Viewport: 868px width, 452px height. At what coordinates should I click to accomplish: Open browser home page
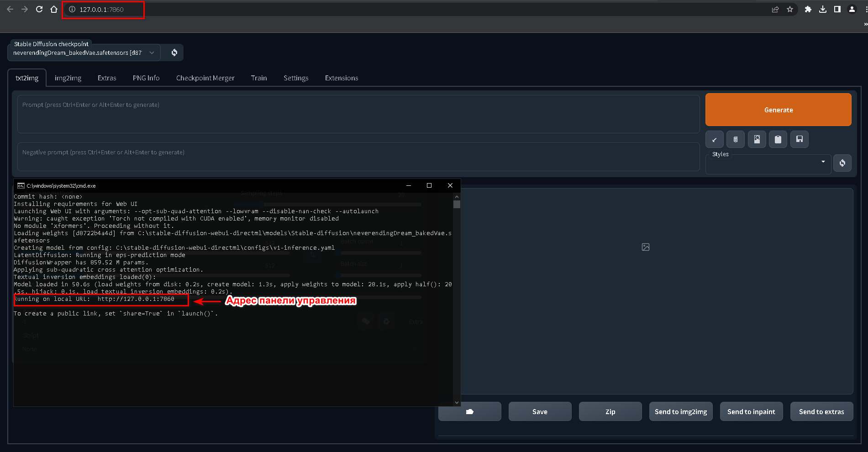click(x=54, y=9)
